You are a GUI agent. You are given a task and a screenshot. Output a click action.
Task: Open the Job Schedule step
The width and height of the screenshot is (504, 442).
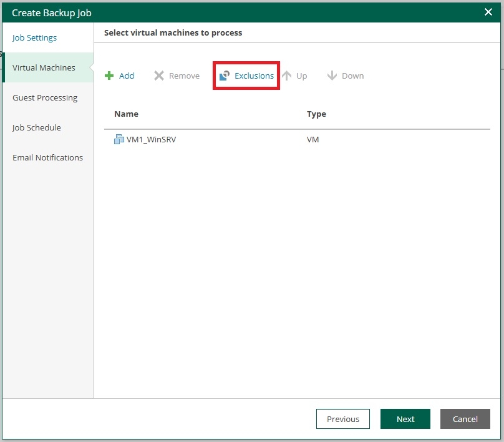(x=37, y=127)
